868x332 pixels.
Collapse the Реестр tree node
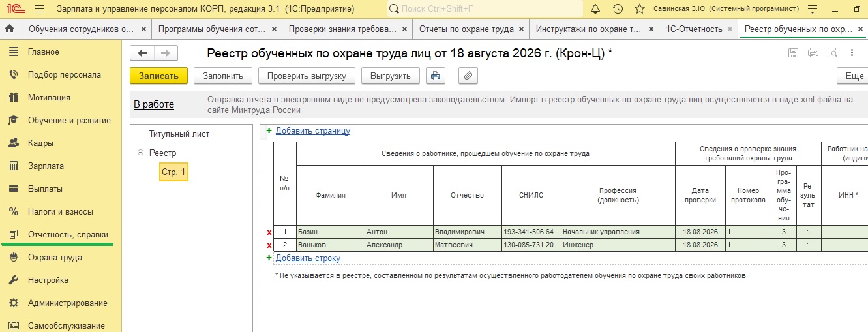point(140,153)
